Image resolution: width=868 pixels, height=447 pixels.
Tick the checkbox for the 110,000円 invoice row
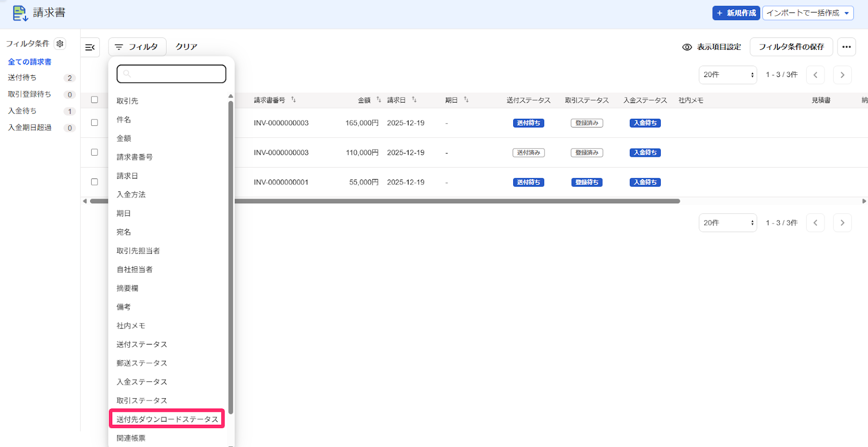coord(94,152)
